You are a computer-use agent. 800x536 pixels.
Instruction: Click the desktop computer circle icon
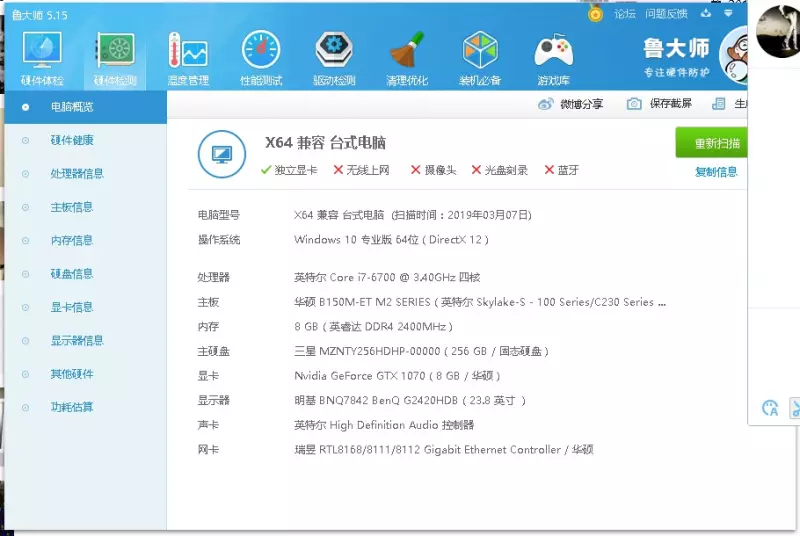pos(222,154)
